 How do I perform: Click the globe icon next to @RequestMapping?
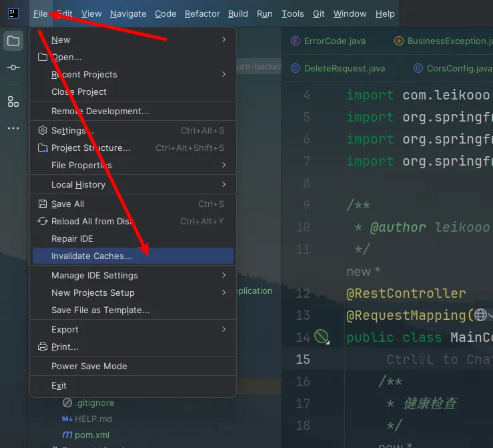click(480, 315)
